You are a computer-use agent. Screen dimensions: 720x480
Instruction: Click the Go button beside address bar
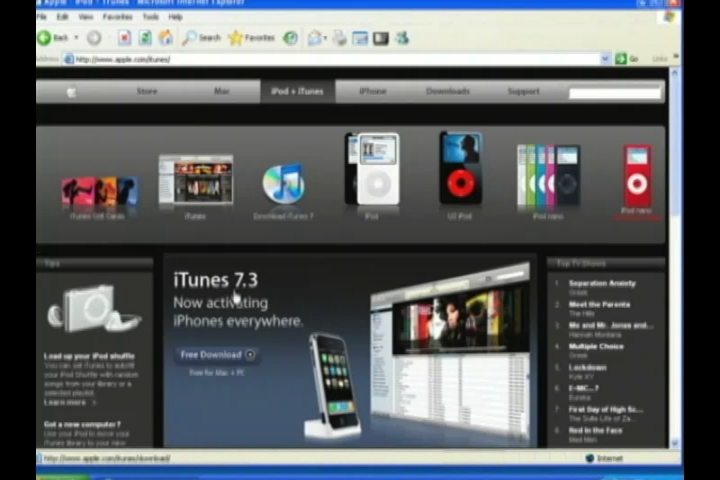click(627, 59)
